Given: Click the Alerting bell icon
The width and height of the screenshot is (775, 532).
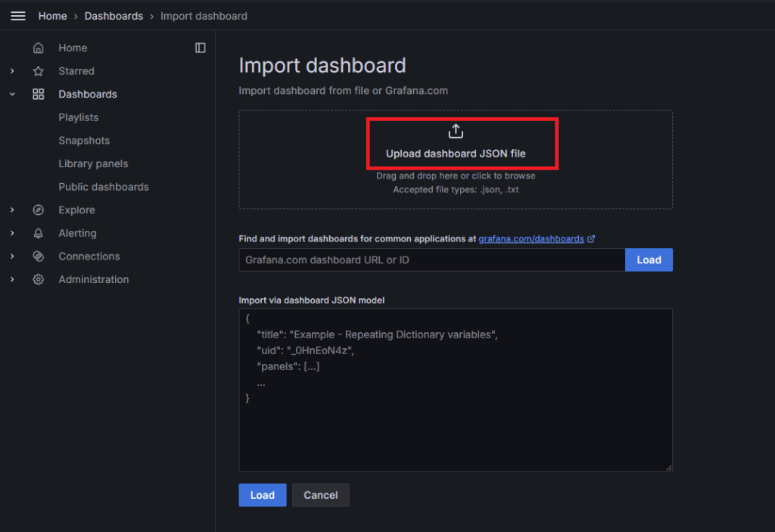Looking at the screenshot, I should coord(38,233).
